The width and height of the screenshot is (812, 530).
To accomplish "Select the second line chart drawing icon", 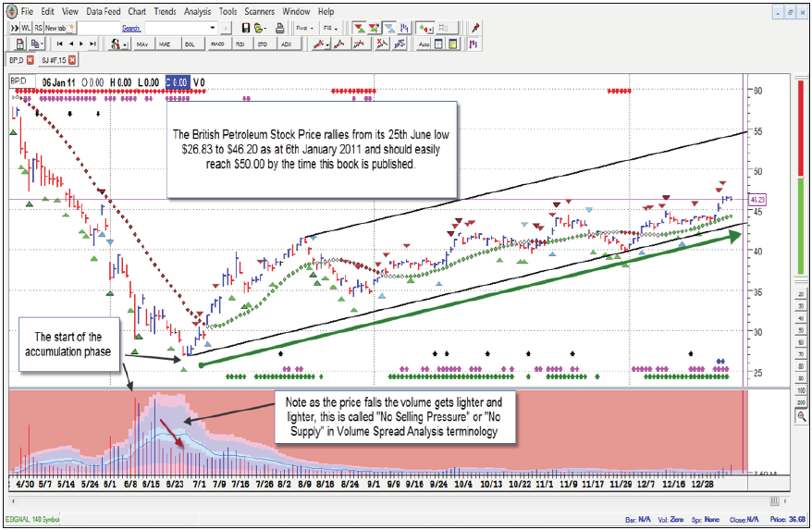I will click(x=339, y=44).
